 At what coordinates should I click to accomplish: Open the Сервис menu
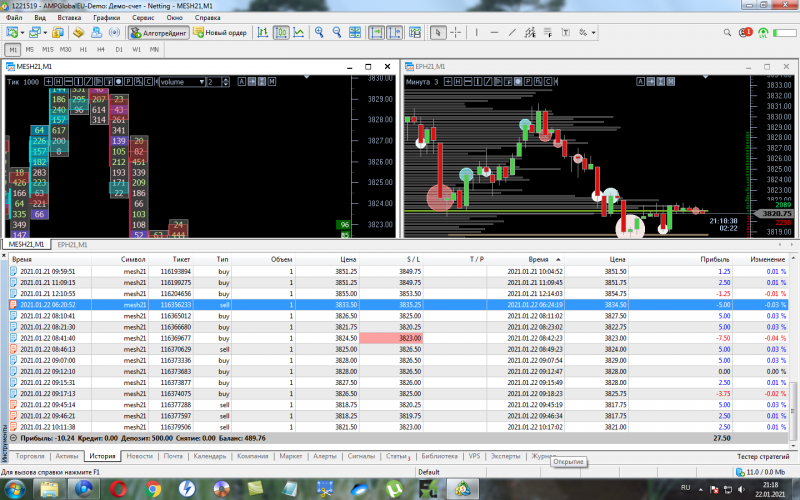[143, 17]
